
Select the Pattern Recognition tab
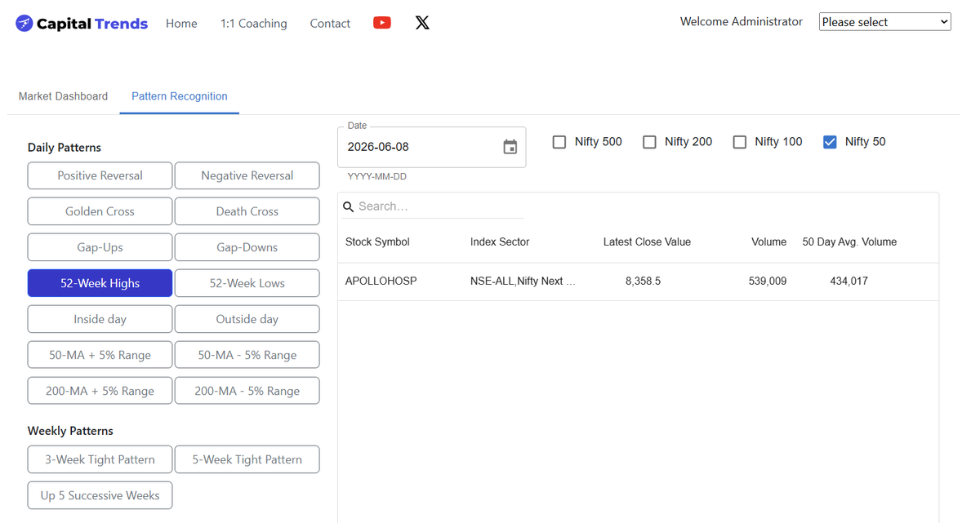click(180, 96)
